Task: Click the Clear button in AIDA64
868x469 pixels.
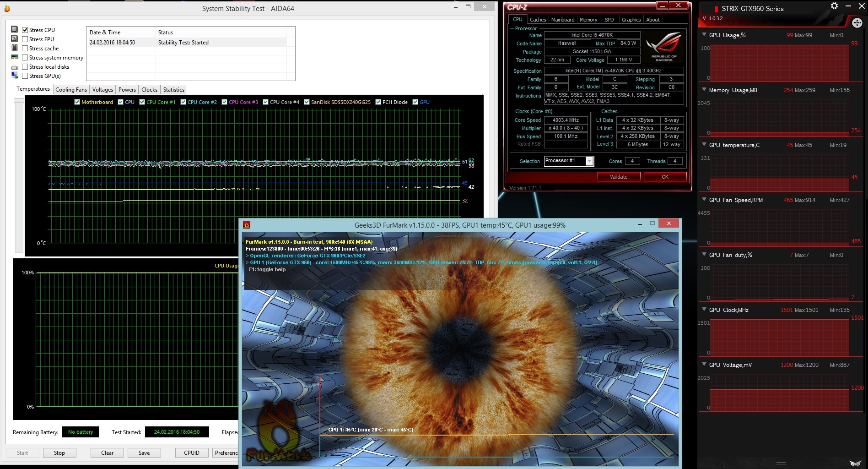Action: [x=108, y=453]
